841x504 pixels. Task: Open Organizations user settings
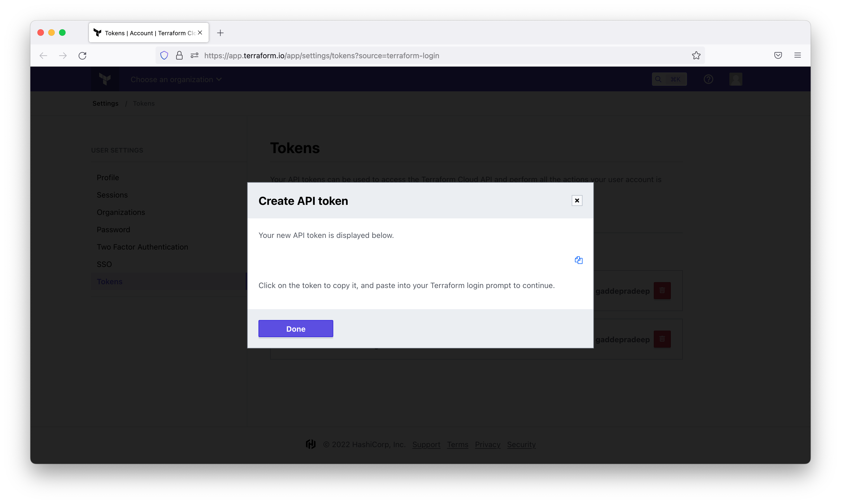pos(121,212)
